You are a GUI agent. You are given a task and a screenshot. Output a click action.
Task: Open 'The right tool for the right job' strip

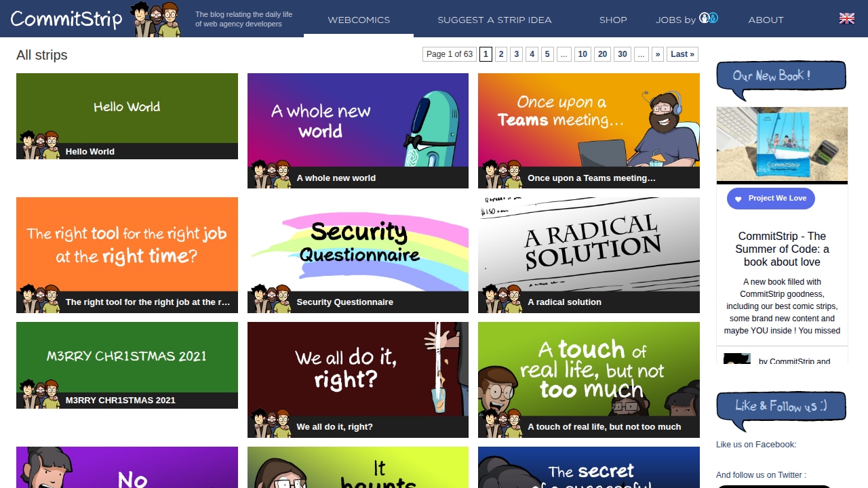[x=127, y=255]
